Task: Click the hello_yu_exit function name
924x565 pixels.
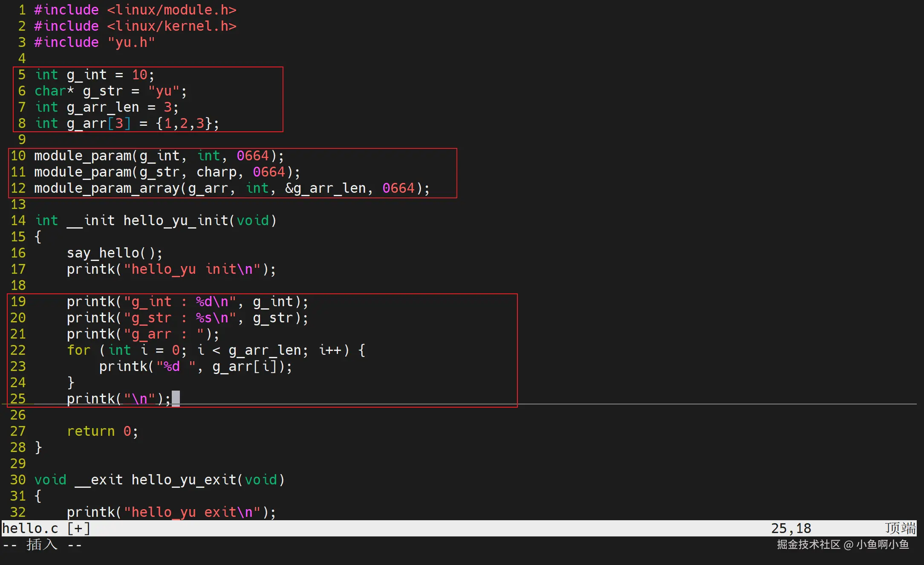Action: click(x=183, y=480)
